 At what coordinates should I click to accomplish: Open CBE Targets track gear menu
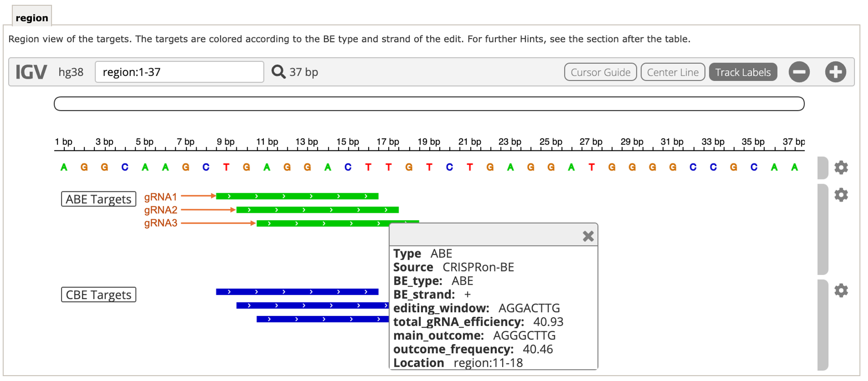tap(841, 291)
